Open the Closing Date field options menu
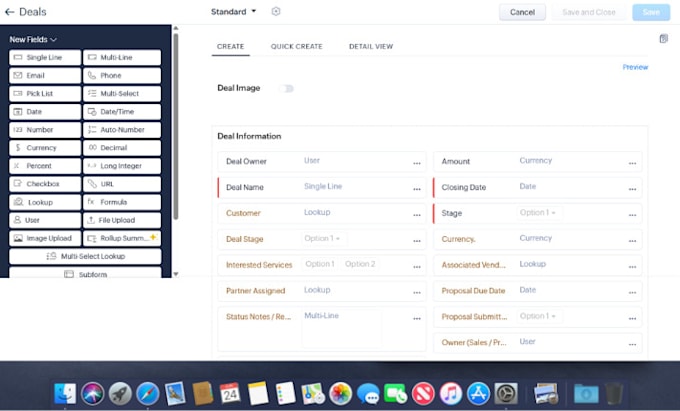This screenshot has width=680, height=411. [x=632, y=189]
